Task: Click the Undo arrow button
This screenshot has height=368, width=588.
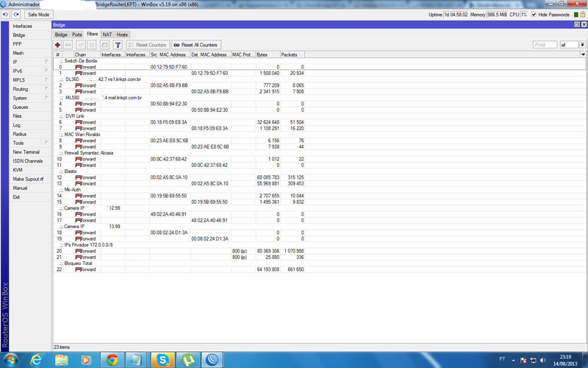Action: tap(5, 15)
